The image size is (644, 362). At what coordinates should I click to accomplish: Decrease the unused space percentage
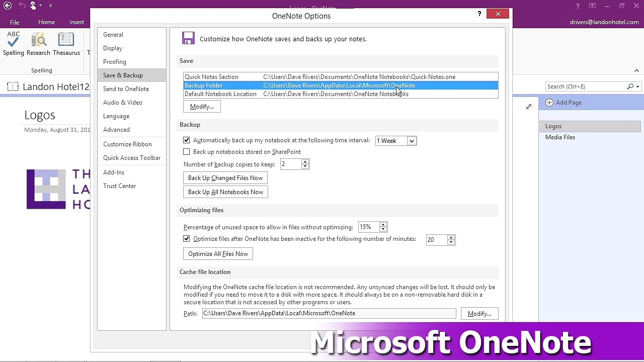383,229
